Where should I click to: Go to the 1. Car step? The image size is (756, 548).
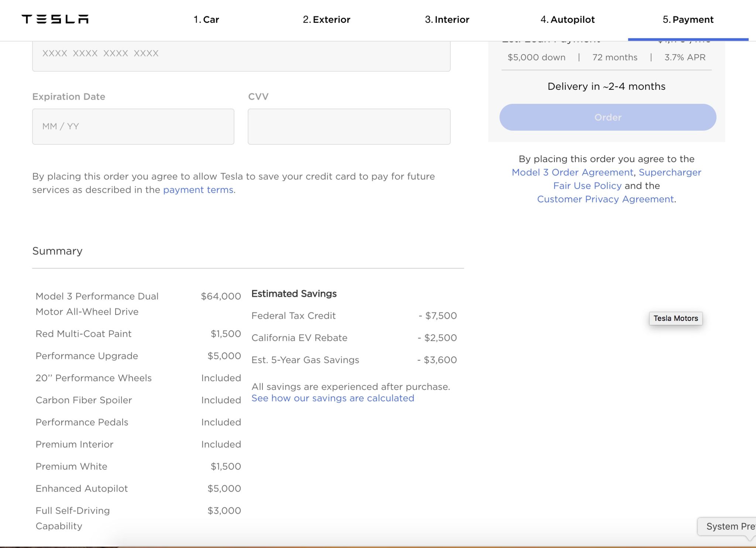206,20
